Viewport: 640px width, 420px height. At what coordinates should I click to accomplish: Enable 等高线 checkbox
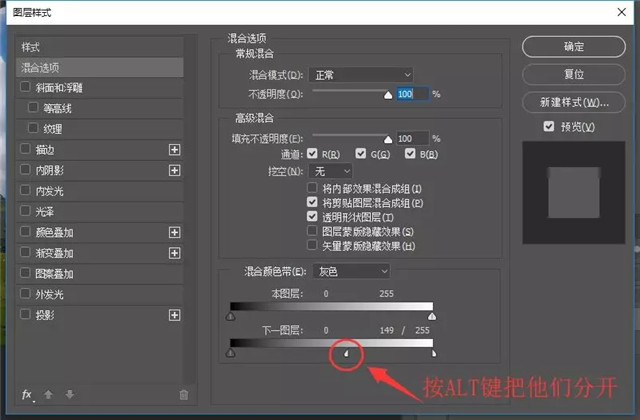(33, 107)
